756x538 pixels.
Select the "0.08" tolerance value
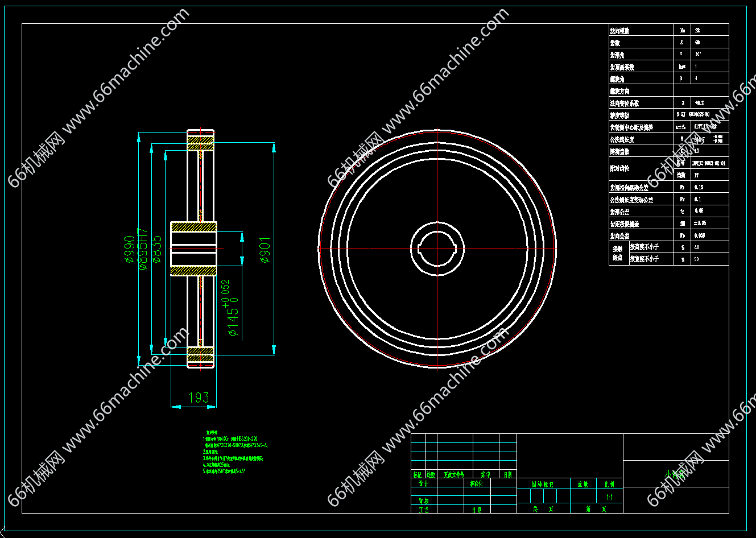coord(699,211)
